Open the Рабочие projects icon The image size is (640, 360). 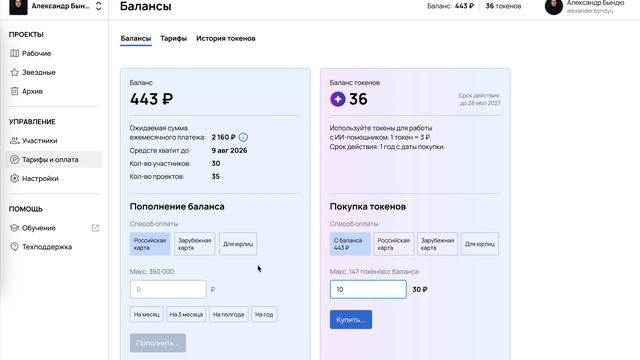(15, 53)
